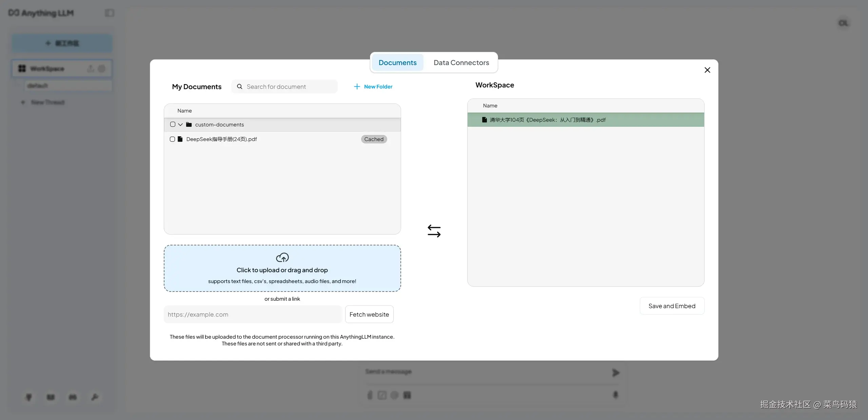Click the search magnifier icon

click(x=239, y=86)
